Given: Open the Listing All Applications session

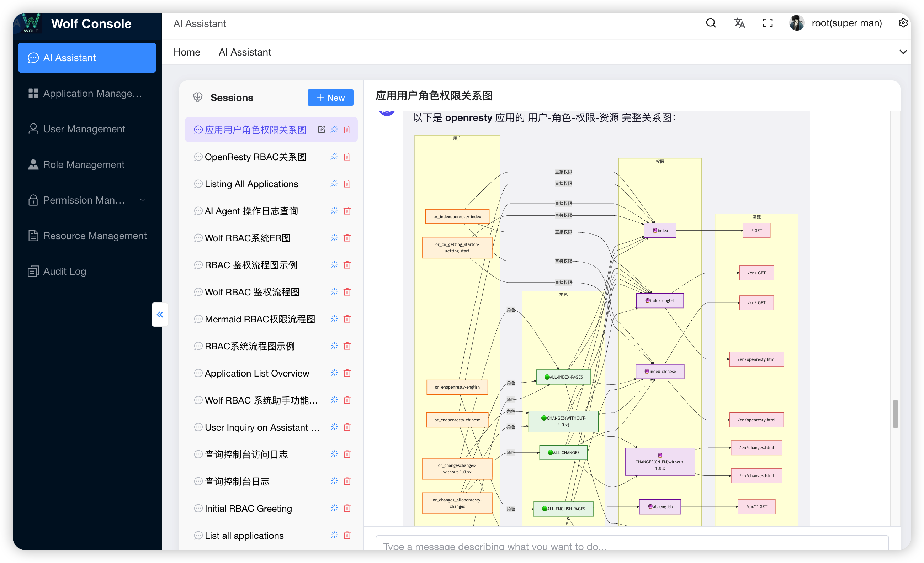Looking at the screenshot, I should tap(271, 184).
